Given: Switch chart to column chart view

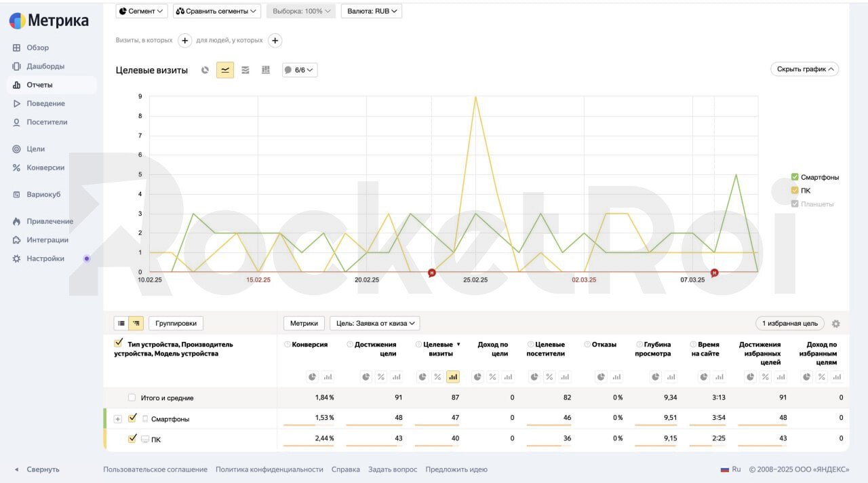Looking at the screenshot, I should (x=266, y=70).
